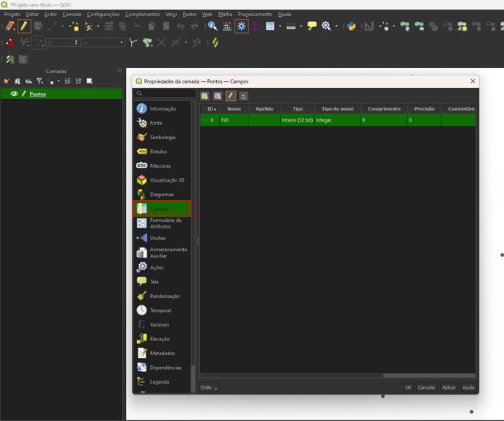
Task: Toggle editing mode pencil in Campos dialog
Action: [231, 96]
